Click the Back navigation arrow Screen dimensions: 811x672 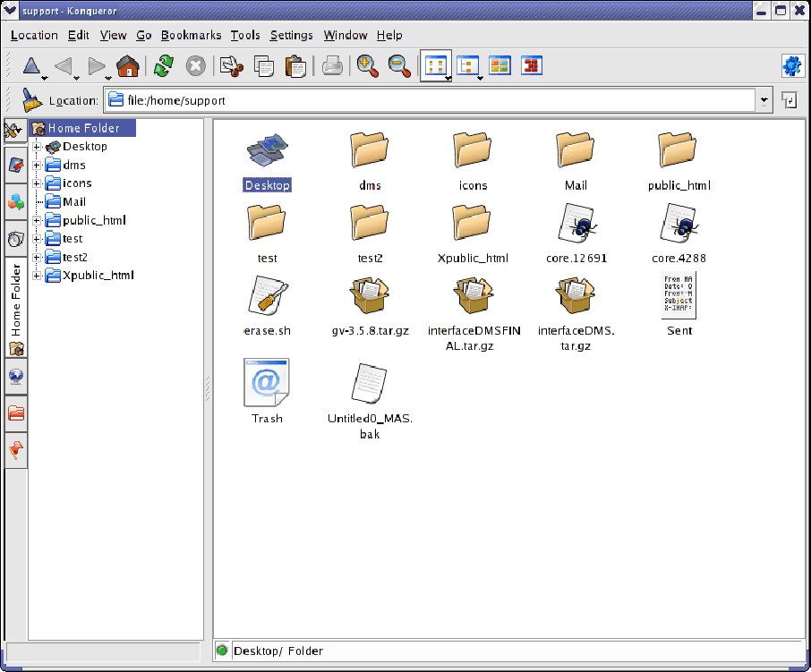(x=63, y=65)
